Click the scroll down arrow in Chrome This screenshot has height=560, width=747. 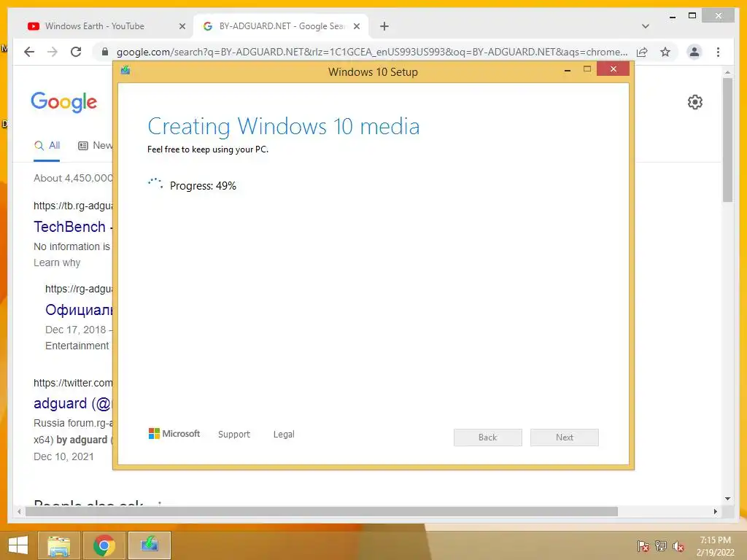click(727, 499)
